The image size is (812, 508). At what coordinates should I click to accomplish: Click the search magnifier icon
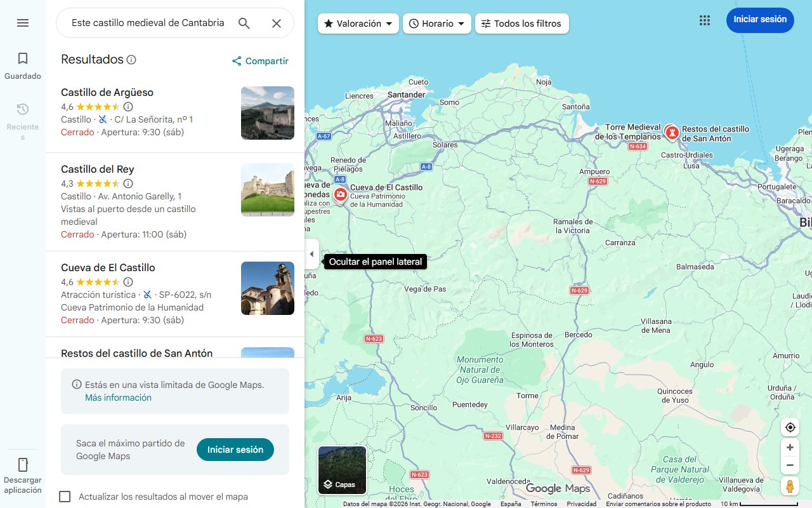(x=244, y=23)
